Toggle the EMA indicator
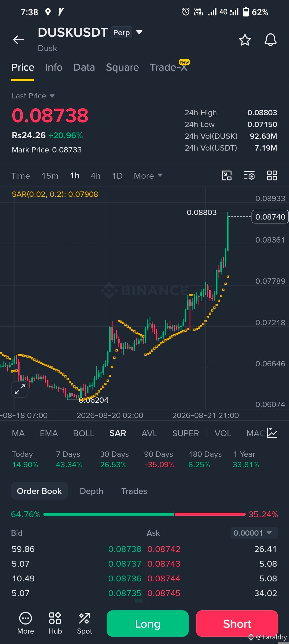This screenshot has height=644, width=289. pyautogui.click(x=49, y=433)
